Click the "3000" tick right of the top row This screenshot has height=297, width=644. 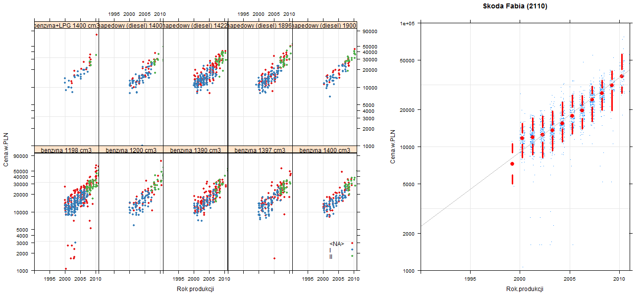(369, 118)
